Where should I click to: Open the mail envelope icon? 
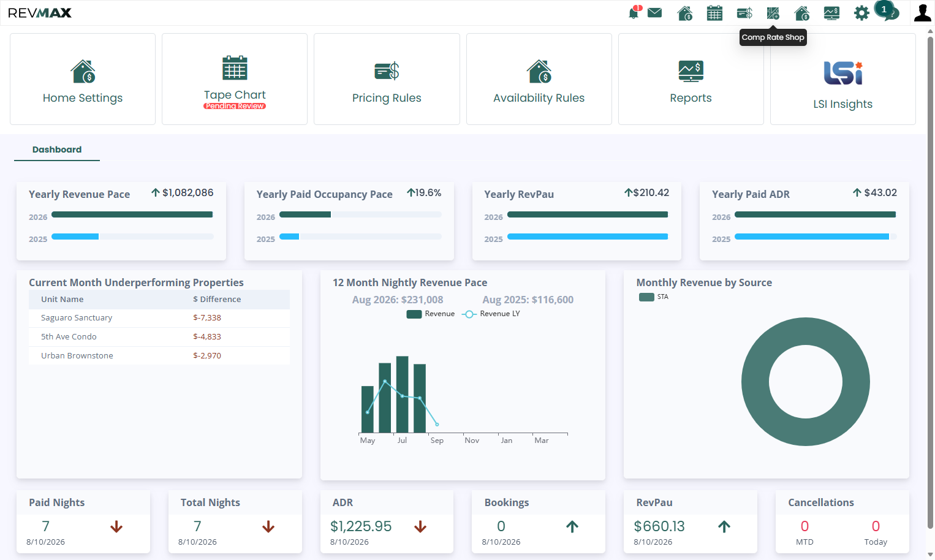655,13
